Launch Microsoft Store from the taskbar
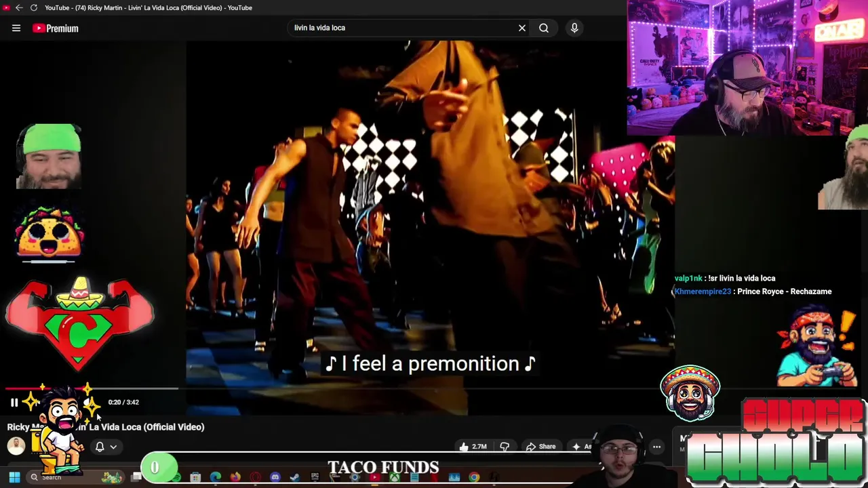The image size is (868, 488). 195,477
